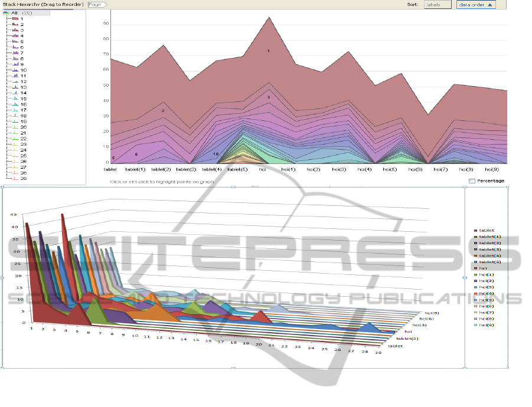Click layer 1 icon in Stack Hierarchy
The image size is (532, 407).
pyautogui.click(x=15, y=19)
